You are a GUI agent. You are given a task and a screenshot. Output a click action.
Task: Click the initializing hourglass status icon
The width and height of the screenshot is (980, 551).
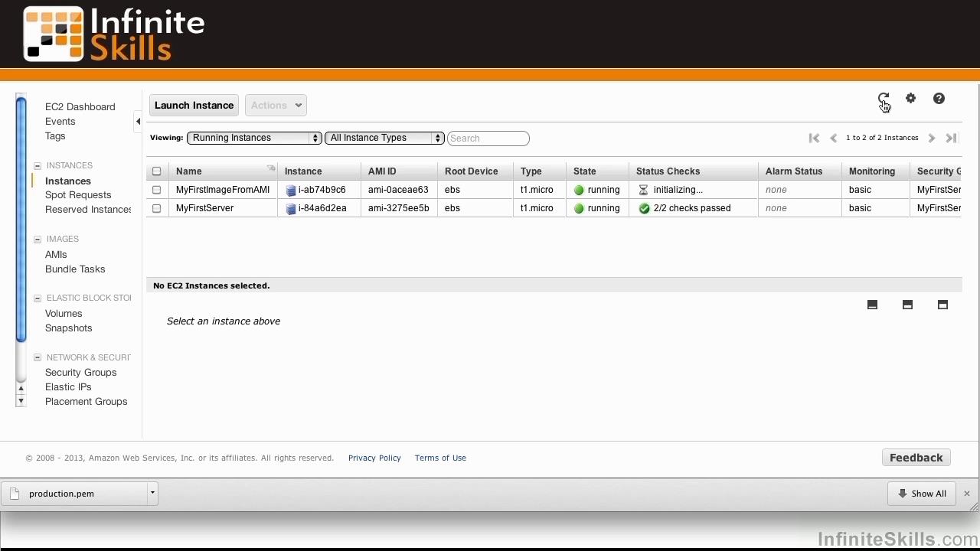643,190
